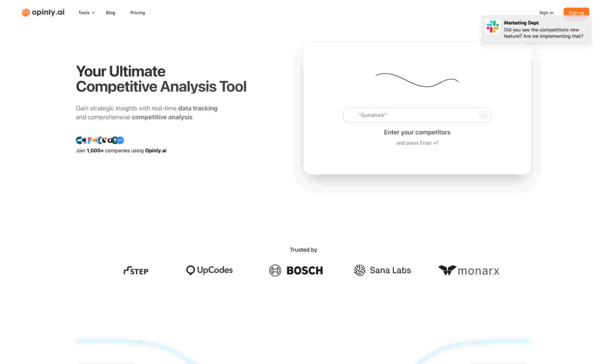Click the Gymshark competitor input field
This screenshot has height=364, width=607.
[x=417, y=114]
